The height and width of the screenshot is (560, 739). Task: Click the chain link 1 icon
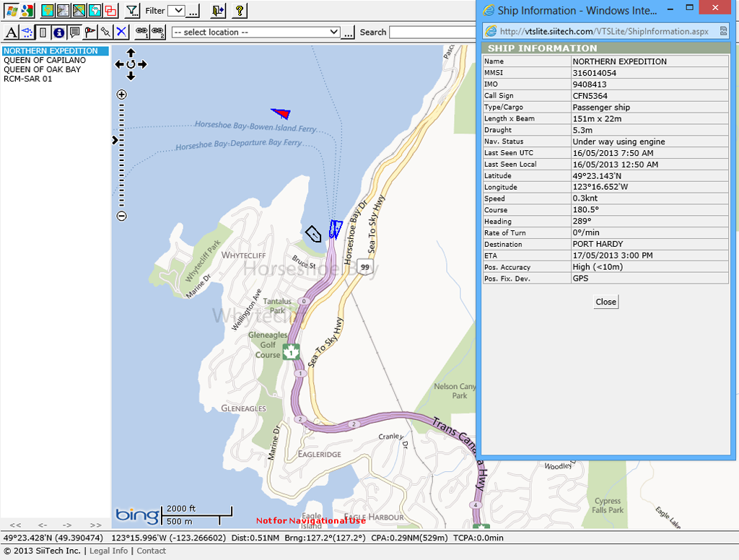(x=142, y=32)
